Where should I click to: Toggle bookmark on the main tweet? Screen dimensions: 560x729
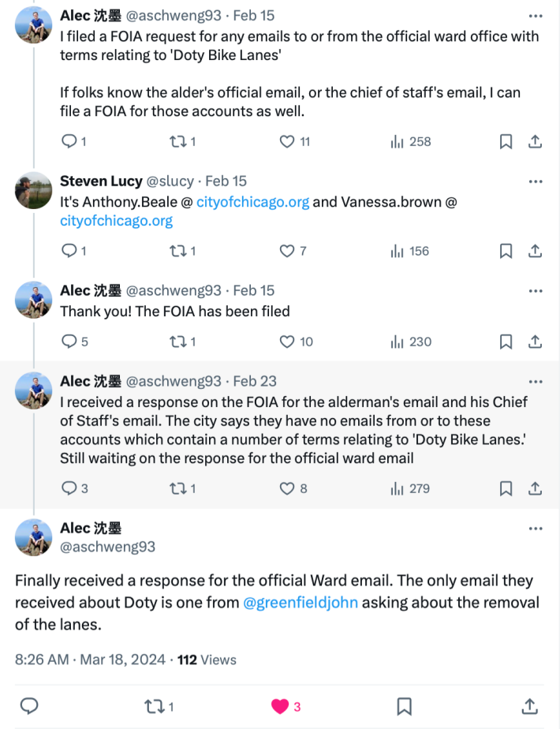click(404, 706)
